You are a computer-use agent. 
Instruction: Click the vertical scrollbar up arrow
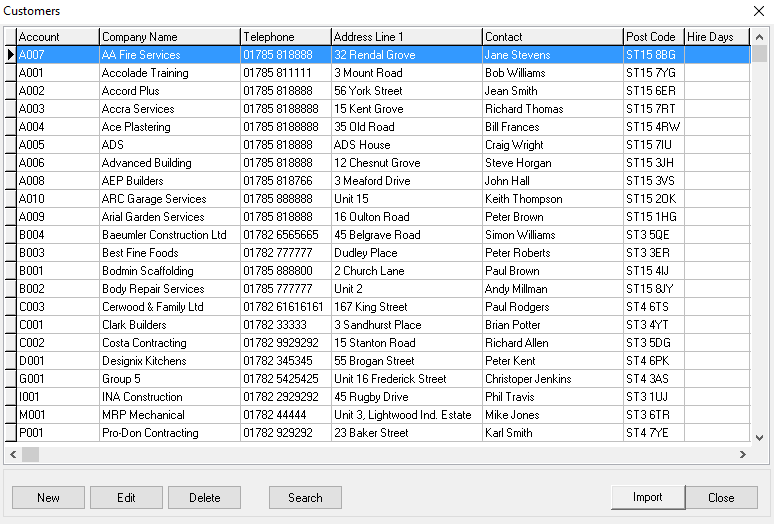[759, 37]
